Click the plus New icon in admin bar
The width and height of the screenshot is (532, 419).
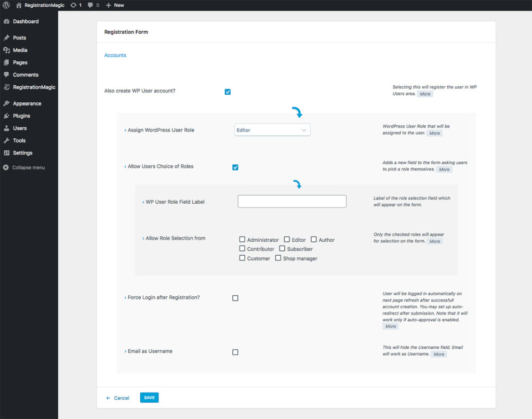(109, 5)
